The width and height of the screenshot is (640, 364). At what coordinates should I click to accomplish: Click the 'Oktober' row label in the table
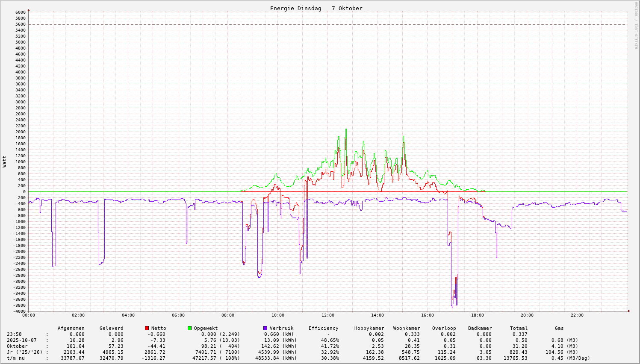click(x=17, y=346)
